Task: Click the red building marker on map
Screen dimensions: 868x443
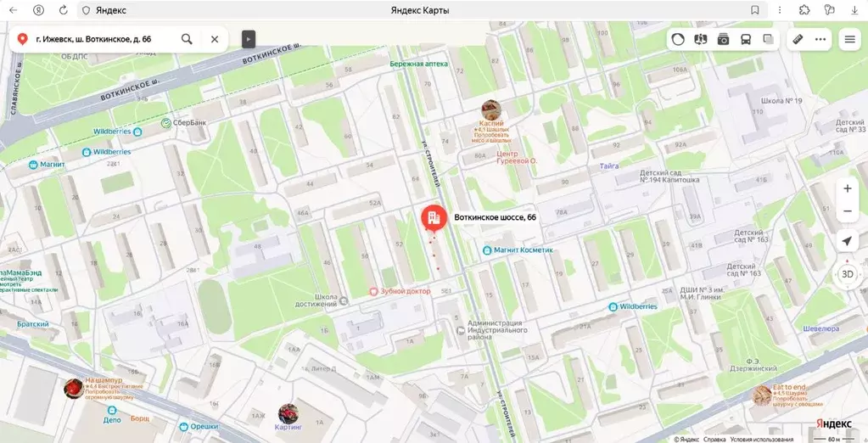Action: pyautogui.click(x=434, y=217)
